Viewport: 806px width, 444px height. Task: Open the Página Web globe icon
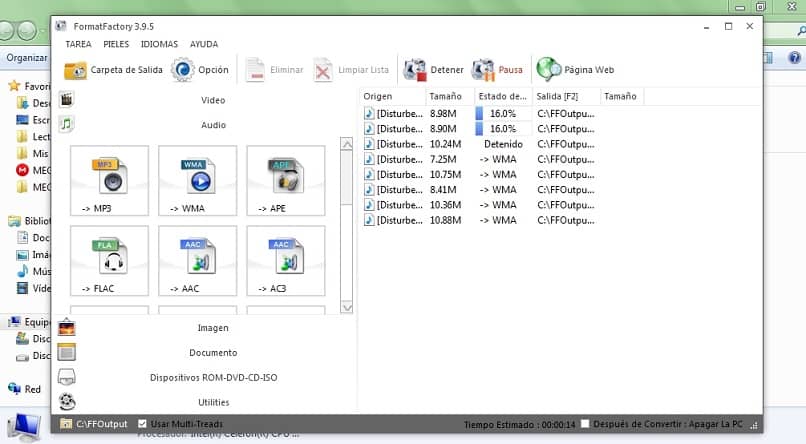(x=548, y=69)
